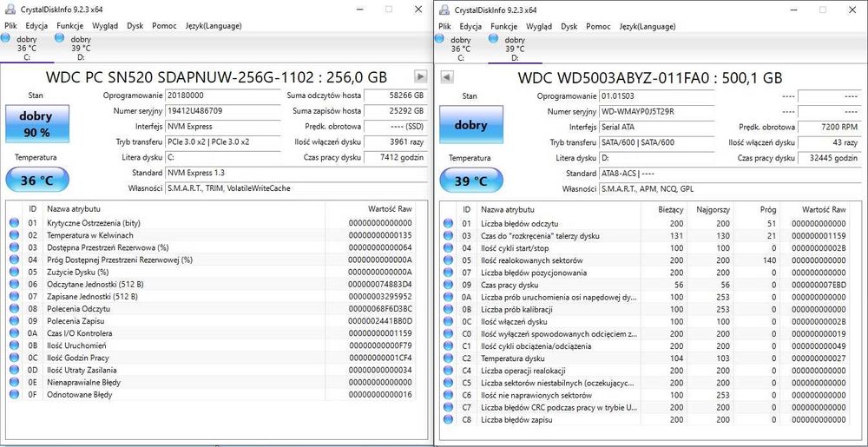Click status orb for Odnotowane Błędy row
Screen dimensions: 868x447
(x=15, y=394)
